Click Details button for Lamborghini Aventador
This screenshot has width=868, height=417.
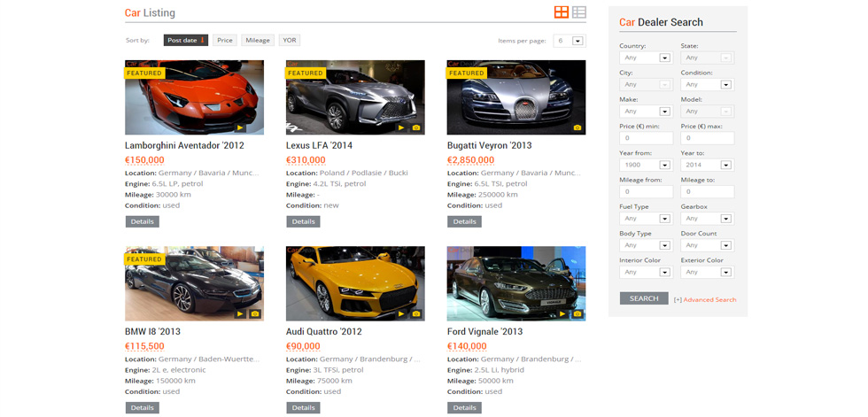pos(143,221)
